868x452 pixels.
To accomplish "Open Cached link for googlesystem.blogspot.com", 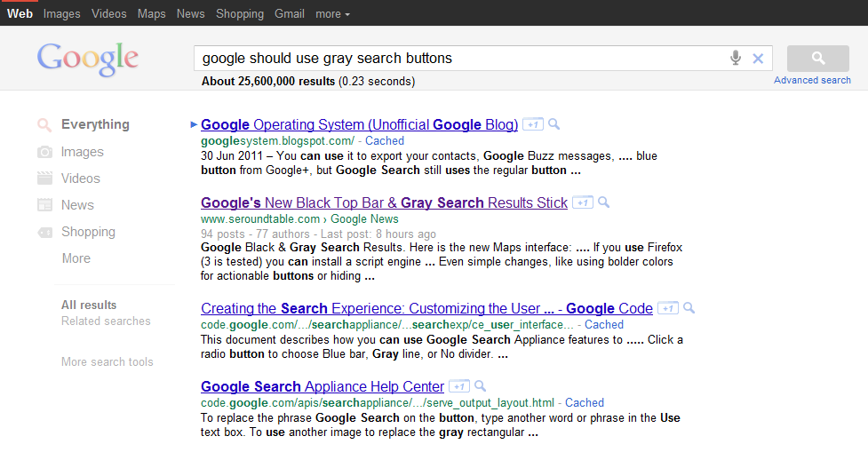I will coord(385,140).
